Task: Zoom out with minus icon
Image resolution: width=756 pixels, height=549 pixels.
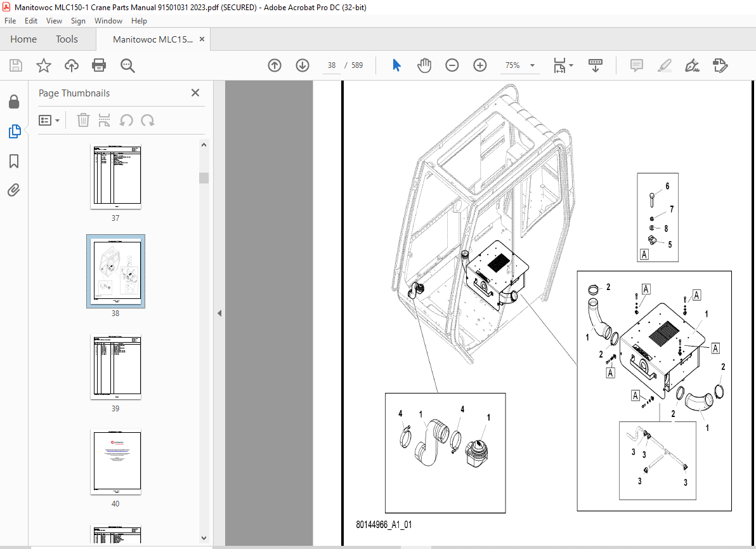Action: (x=452, y=65)
